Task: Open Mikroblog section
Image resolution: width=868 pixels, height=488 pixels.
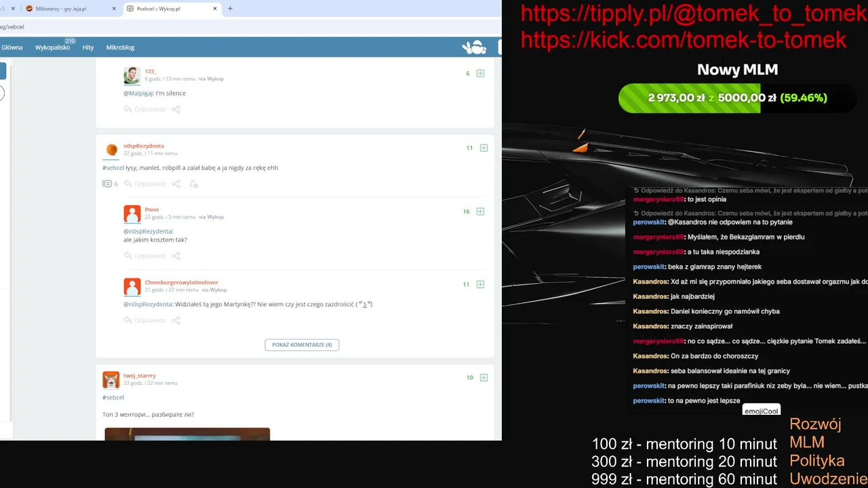Action: 120,47
